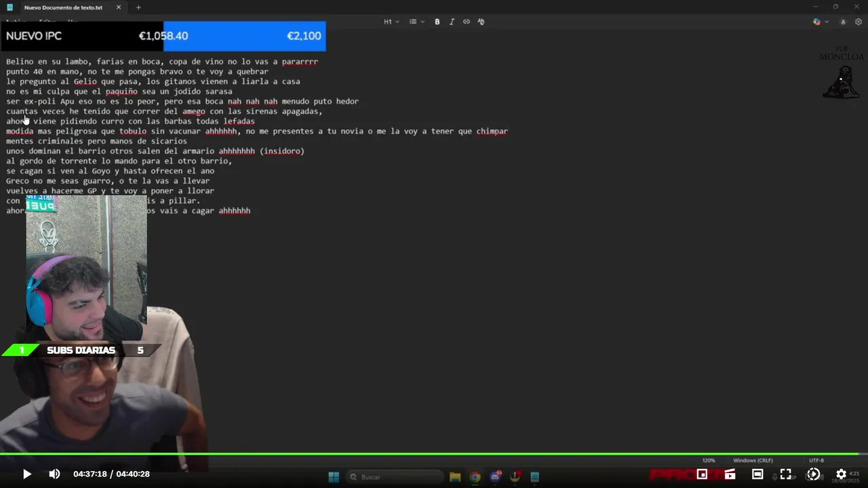This screenshot has width=868, height=488.
Task: Click the upper webcam overlay with headphones
Action: click(x=86, y=268)
